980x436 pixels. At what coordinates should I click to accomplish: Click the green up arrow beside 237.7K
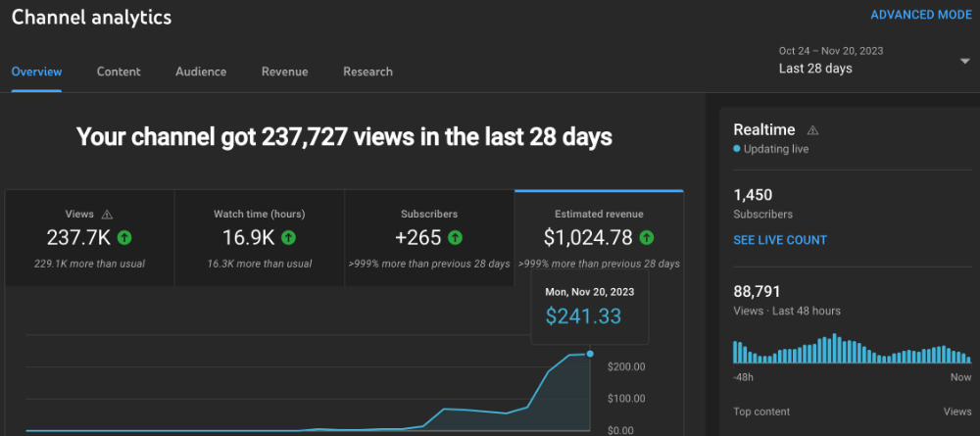[124, 237]
